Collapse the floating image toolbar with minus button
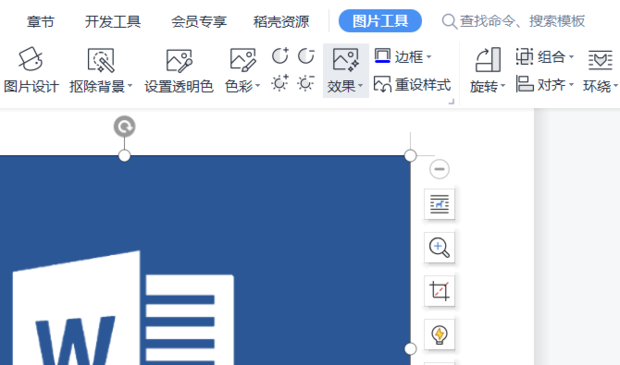The width and height of the screenshot is (620, 365). click(439, 169)
